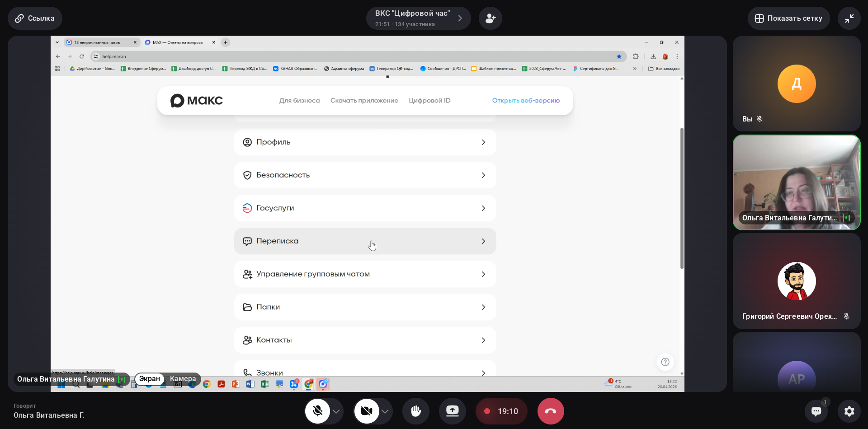868x429 pixels.
Task: Click the Показать сетку button
Action: coord(788,19)
